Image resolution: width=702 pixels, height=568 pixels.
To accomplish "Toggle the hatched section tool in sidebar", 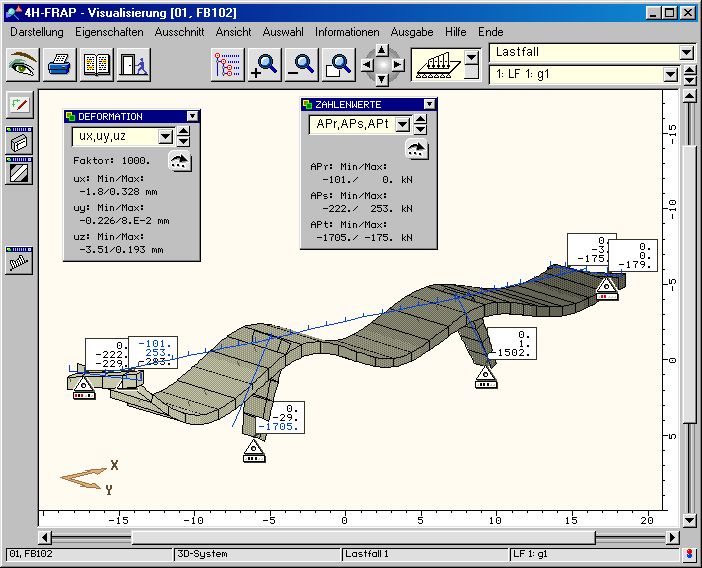I will 20,171.
